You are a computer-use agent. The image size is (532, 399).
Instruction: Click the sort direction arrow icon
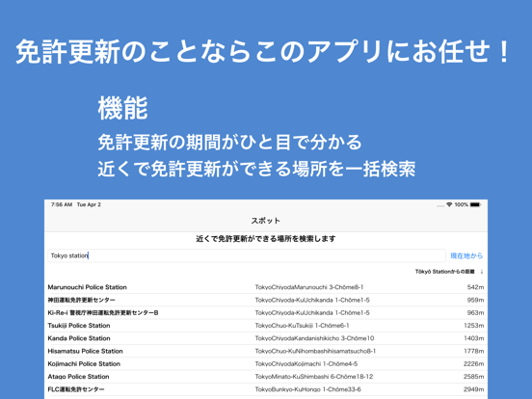pyautogui.click(x=482, y=272)
